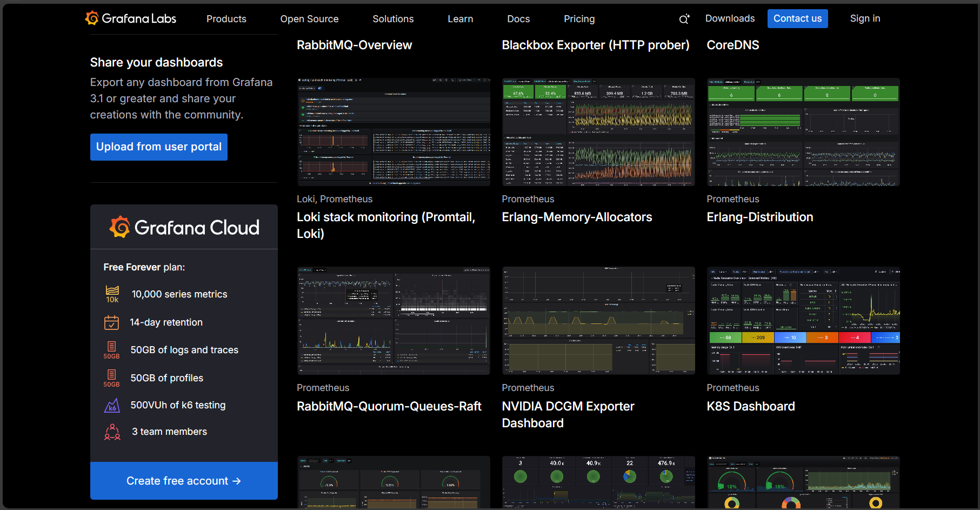
Task: Click the RabbitMQ-Quorum-Queues-Raft thumbnail
Action: [x=394, y=321]
